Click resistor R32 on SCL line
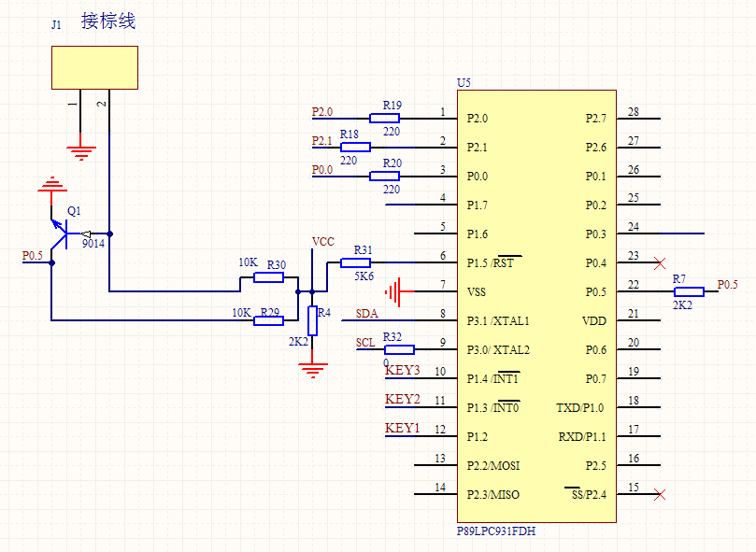 [399, 349]
